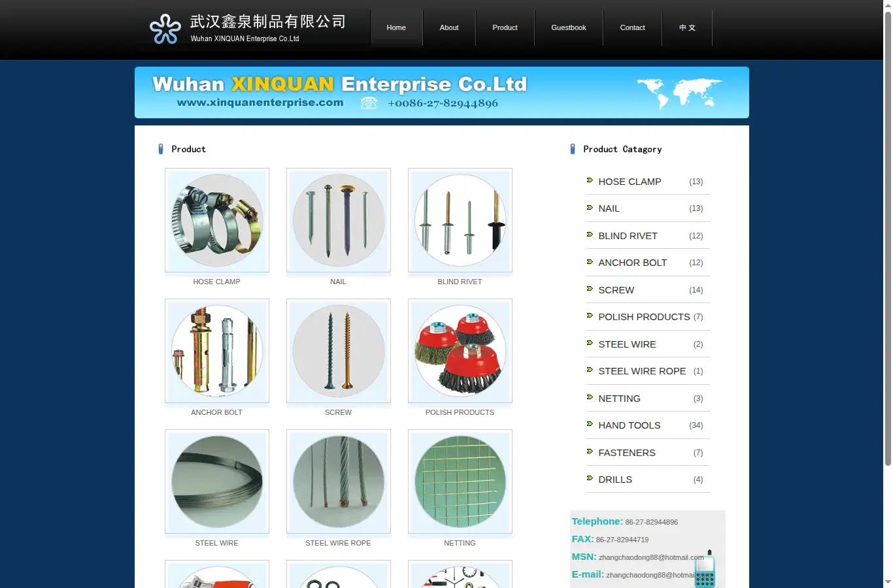Click the POLISH PRODUCTS caption under image

(460, 412)
